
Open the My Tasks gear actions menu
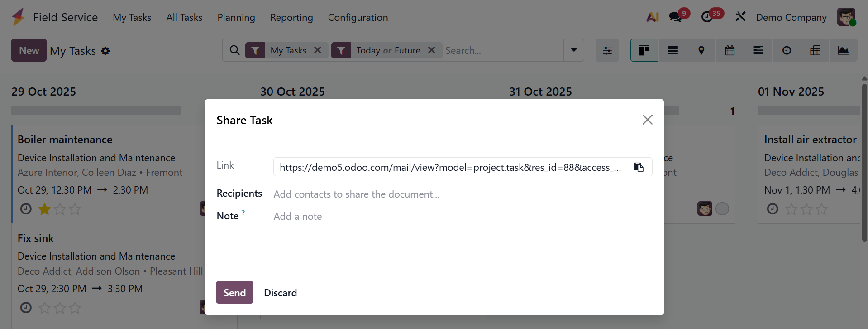[x=105, y=51]
